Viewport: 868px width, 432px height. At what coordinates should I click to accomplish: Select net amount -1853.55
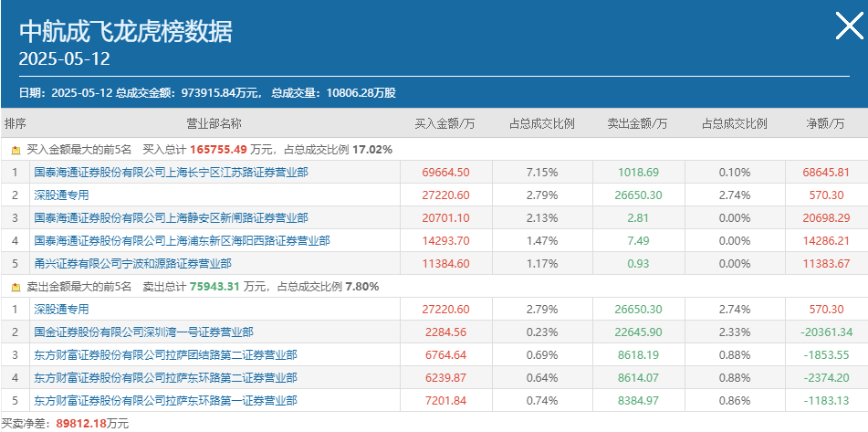point(827,355)
